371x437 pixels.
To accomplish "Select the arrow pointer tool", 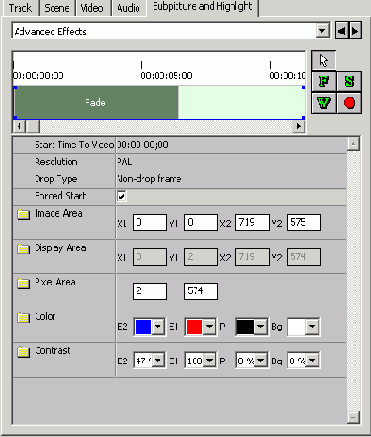I will pyautogui.click(x=323, y=61).
